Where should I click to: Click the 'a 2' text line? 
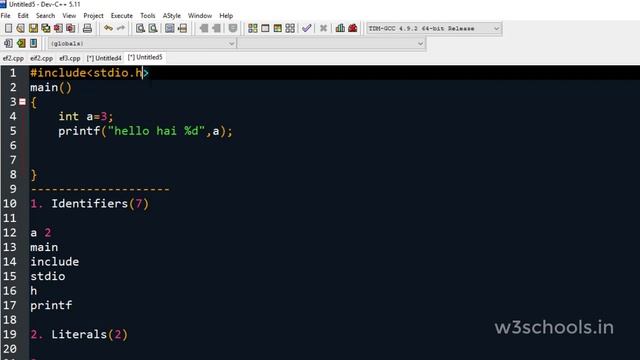tap(40, 233)
